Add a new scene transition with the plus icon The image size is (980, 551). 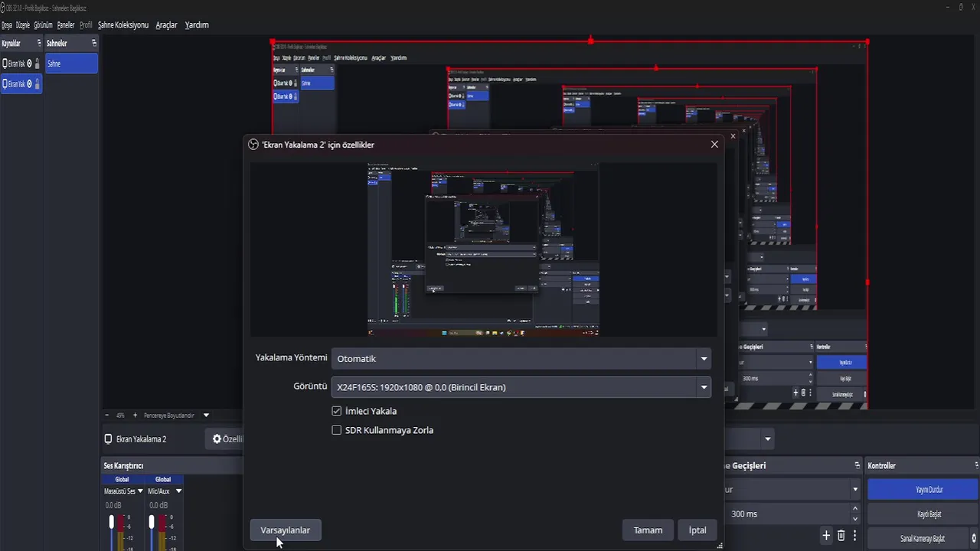(826, 536)
